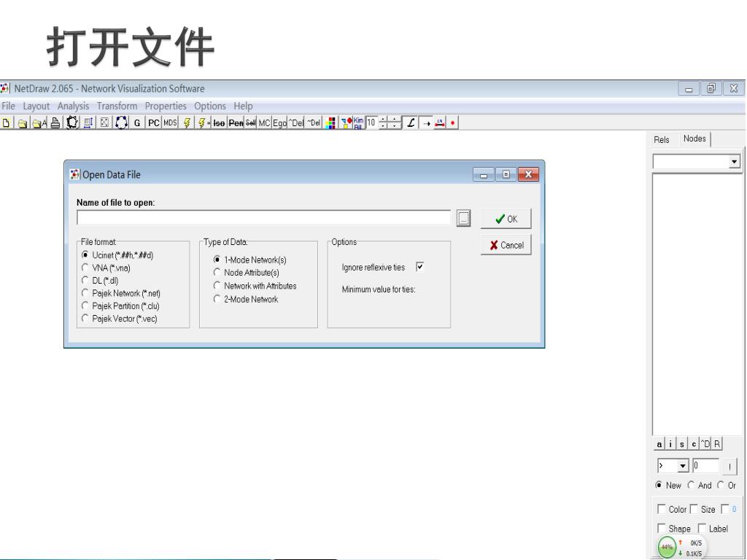This screenshot has height=560, width=747.
Task: Click the 'a' button in Nodes panel
Action: click(x=659, y=444)
